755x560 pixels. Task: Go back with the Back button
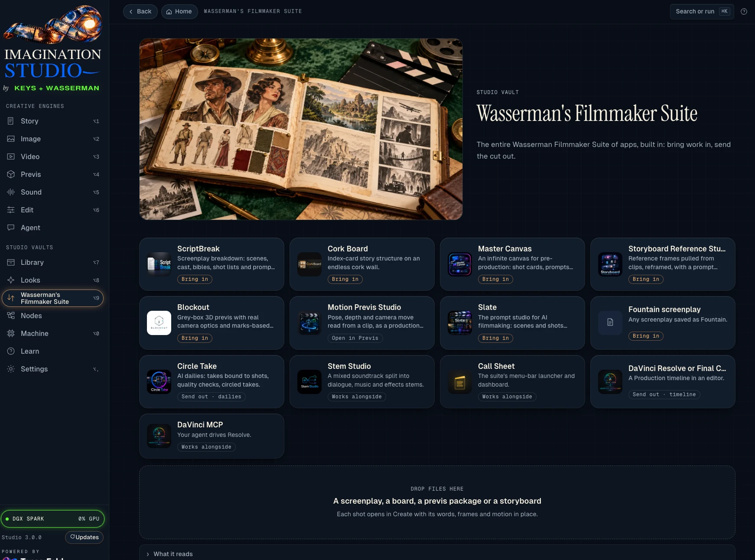tap(140, 12)
